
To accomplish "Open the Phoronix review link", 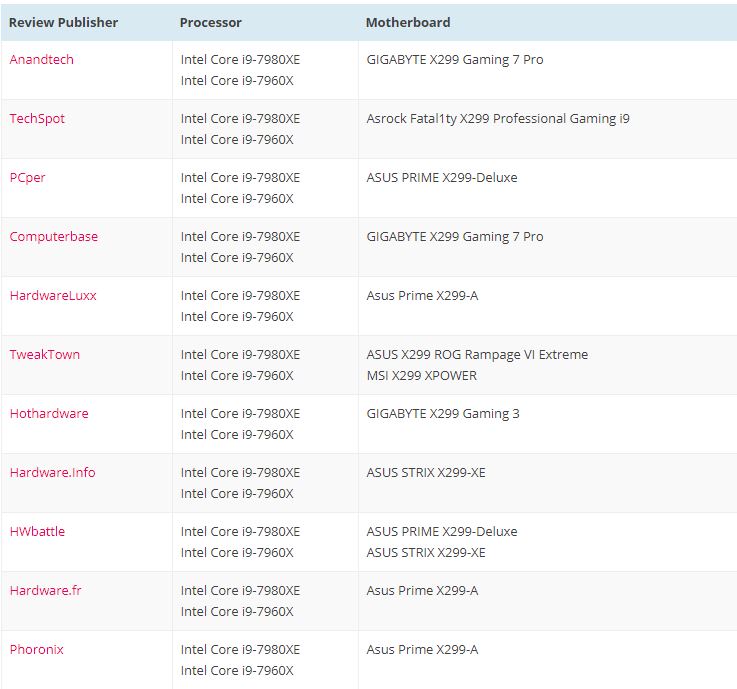I will click(x=36, y=650).
